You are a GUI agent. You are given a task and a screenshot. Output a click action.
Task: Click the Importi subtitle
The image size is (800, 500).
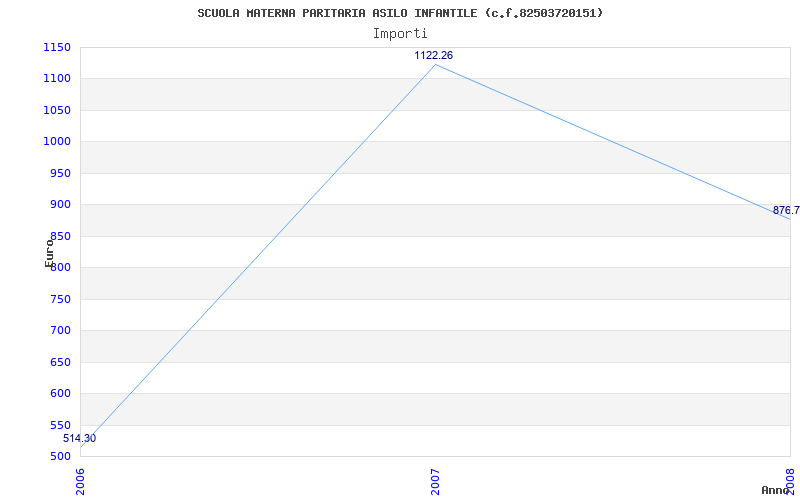[x=400, y=34]
